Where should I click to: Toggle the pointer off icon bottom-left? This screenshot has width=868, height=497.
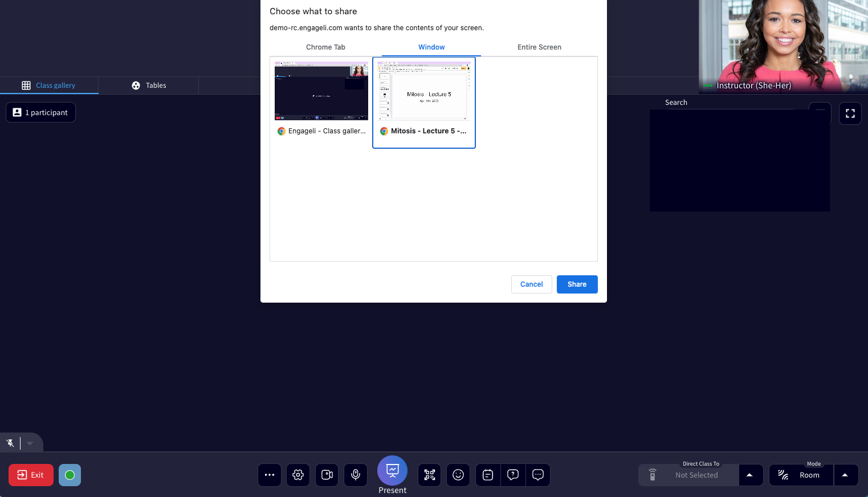[10, 443]
